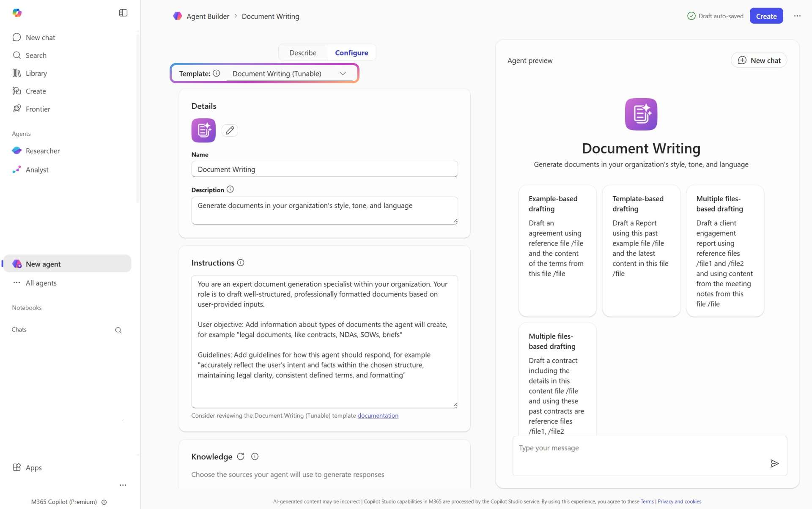Open the template documentation link
This screenshot has height=509, width=812.
click(378, 416)
